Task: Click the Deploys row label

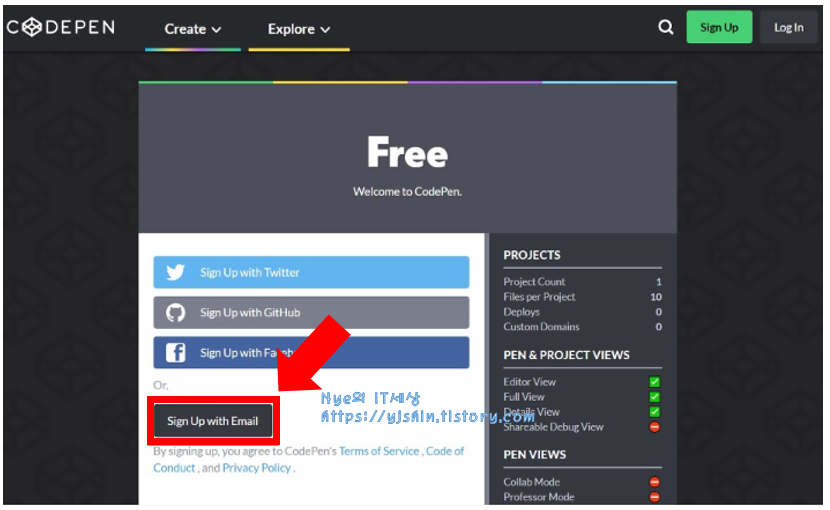Action: point(521,312)
